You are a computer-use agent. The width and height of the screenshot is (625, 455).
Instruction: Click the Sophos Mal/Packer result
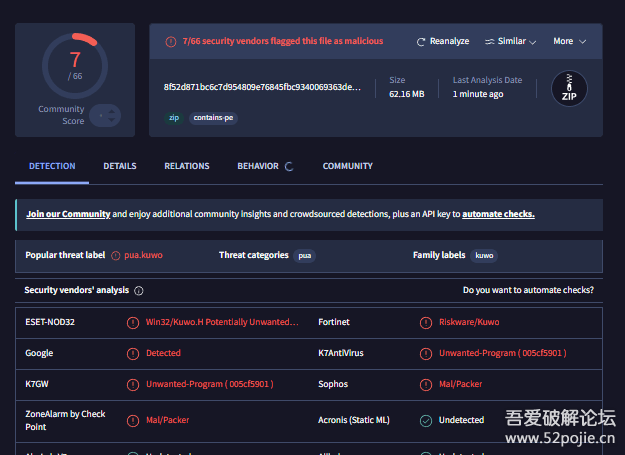click(460, 384)
